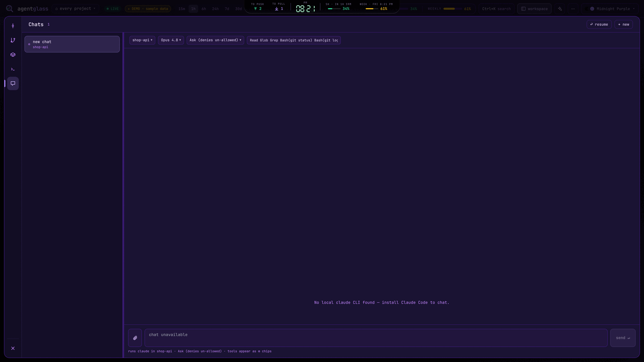Click the Ctrl+K search button

(496, 9)
